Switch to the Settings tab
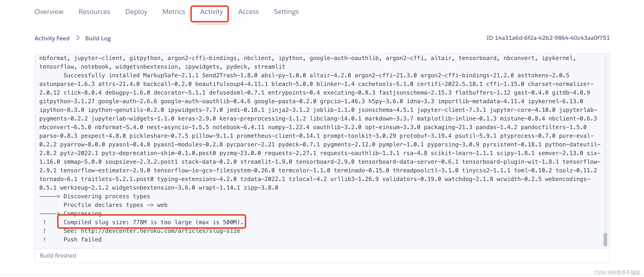 tap(286, 12)
